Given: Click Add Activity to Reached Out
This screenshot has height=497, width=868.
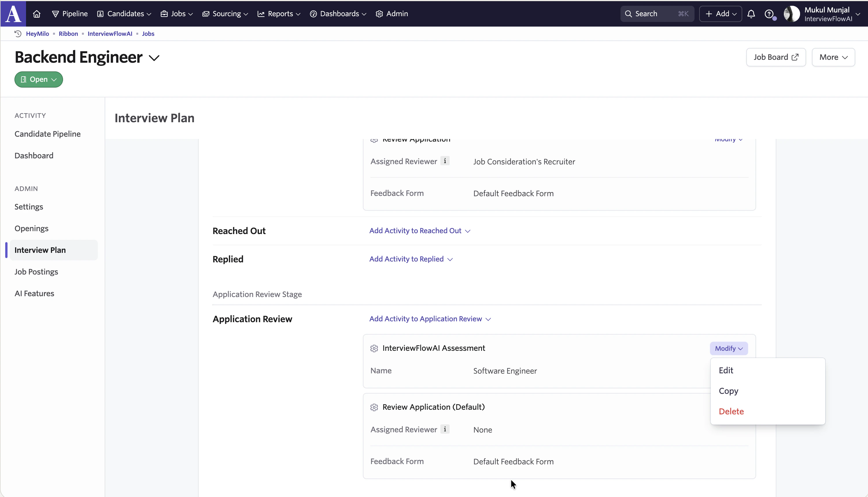Looking at the screenshot, I should (415, 230).
